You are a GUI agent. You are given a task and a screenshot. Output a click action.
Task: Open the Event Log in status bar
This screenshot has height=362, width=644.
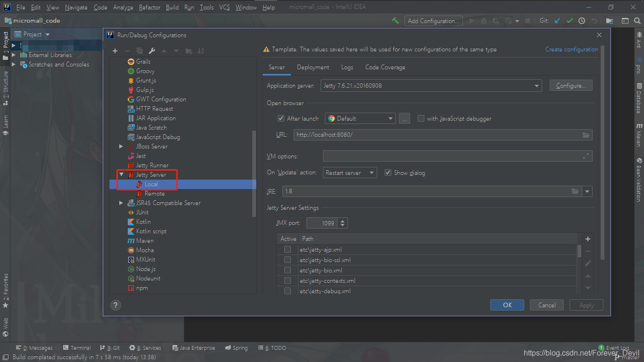point(613,348)
